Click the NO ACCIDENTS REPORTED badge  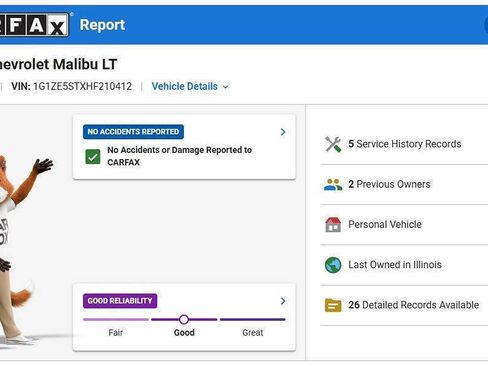pyautogui.click(x=133, y=132)
